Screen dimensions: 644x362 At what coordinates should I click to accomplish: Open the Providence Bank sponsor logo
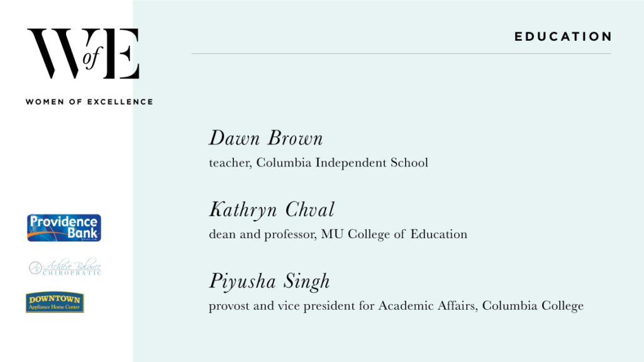(x=64, y=228)
